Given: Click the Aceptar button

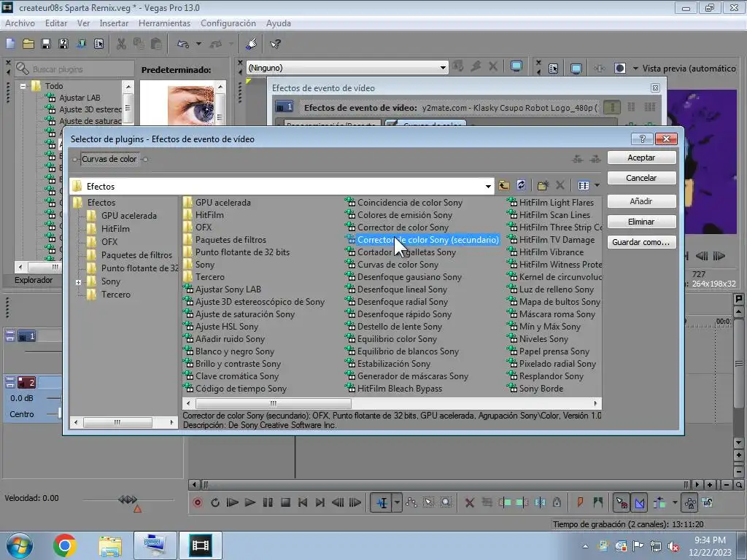Looking at the screenshot, I should pyautogui.click(x=641, y=157).
